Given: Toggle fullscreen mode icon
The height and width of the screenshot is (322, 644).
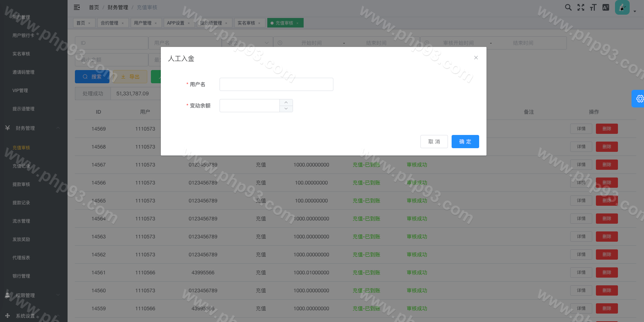Looking at the screenshot, I should pyautogui.click(x=580, y=7).
